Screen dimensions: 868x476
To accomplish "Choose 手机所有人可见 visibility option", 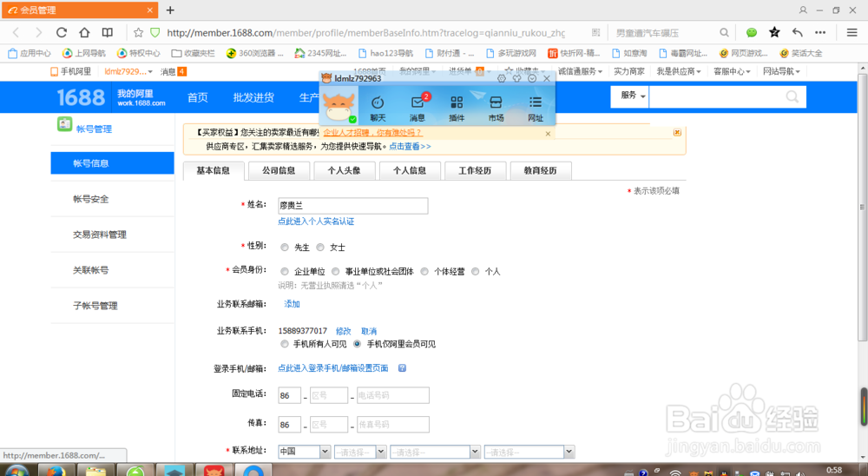I will coord(285,344).
